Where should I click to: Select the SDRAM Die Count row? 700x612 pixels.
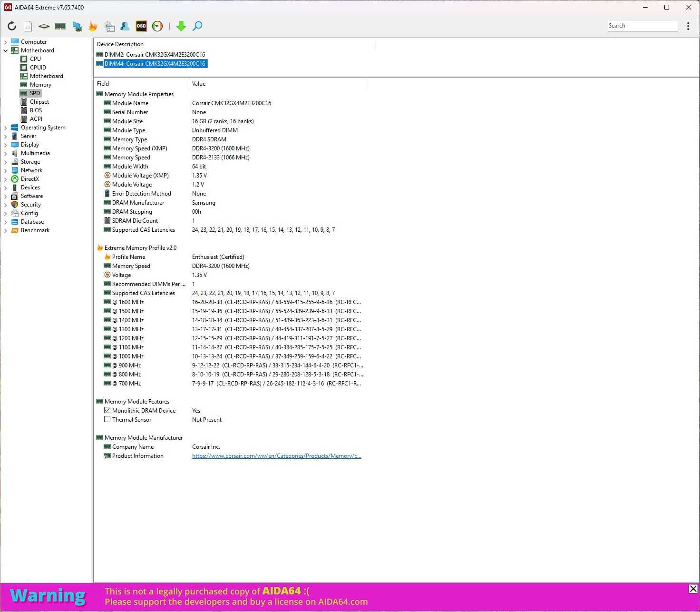(230, 221)
